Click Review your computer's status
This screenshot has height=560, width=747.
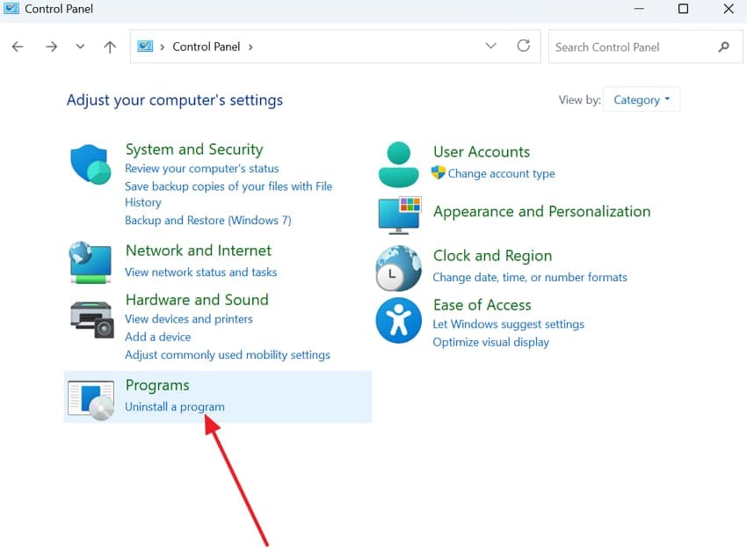pos(201,168)
